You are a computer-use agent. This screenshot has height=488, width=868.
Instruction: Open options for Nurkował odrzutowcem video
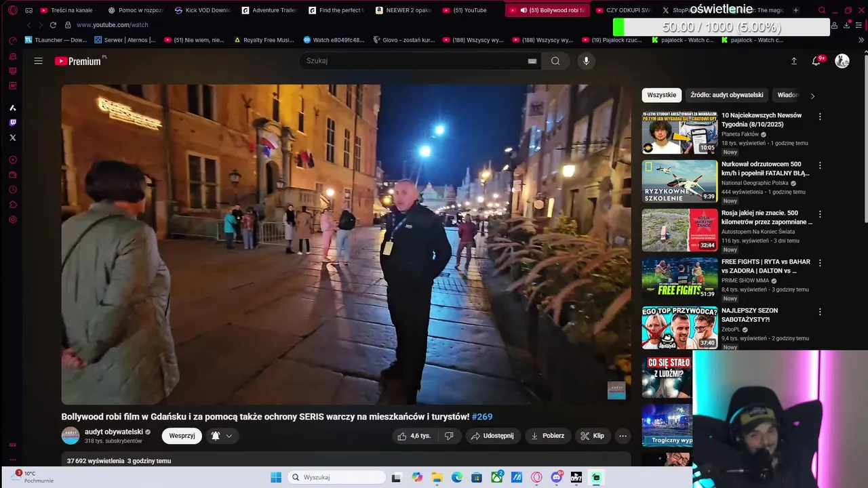click(x=820, y=165)
